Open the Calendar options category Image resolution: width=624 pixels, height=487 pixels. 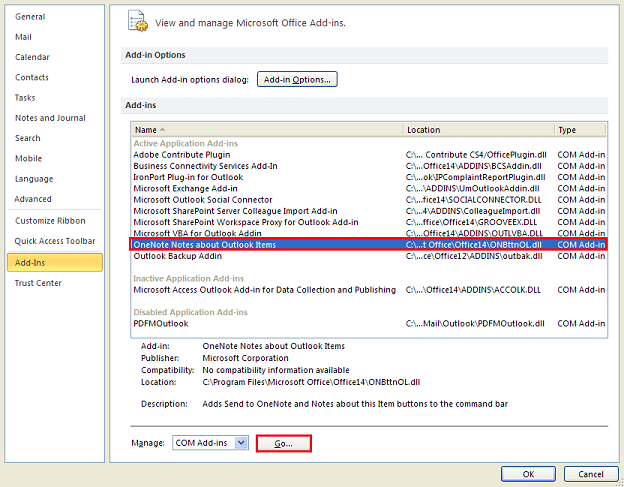point(32,57)
